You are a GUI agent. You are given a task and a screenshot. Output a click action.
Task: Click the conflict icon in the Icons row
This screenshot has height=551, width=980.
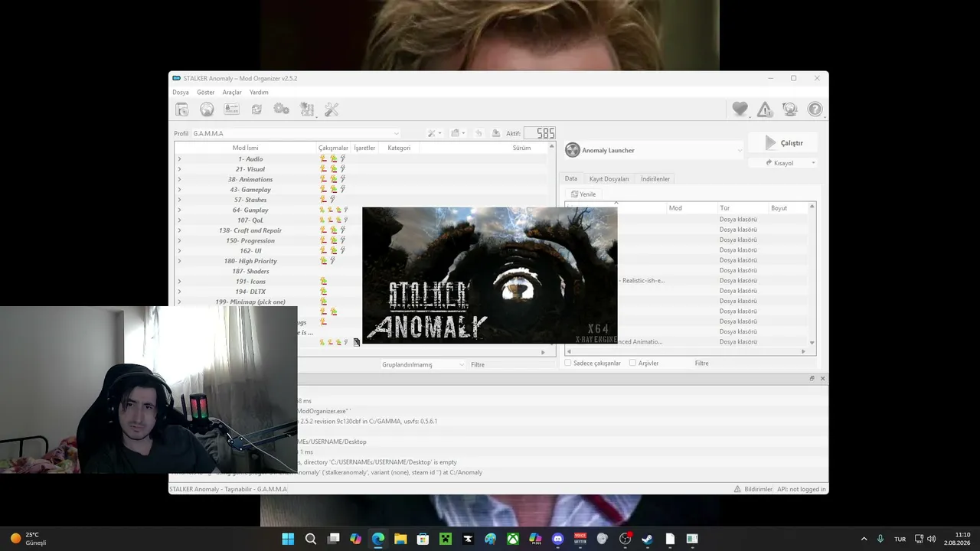click(323, 282)
